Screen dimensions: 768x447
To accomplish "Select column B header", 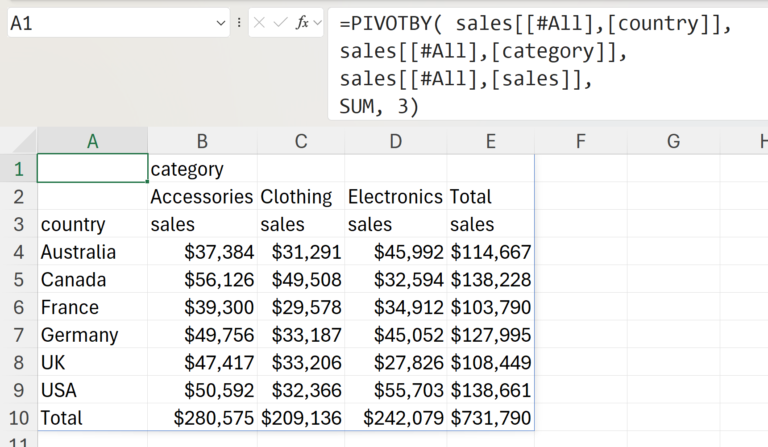I will tap(202, 142).
